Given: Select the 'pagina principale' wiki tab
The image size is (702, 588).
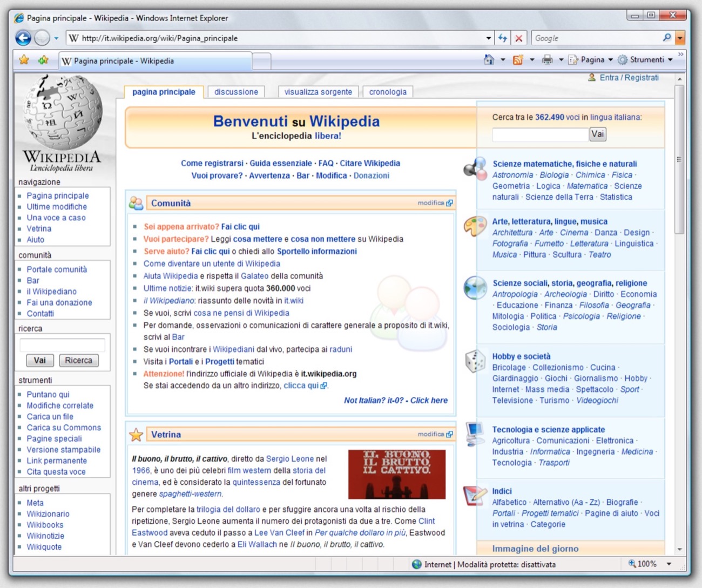Looking at the screenshot, I should coord(164,92).
